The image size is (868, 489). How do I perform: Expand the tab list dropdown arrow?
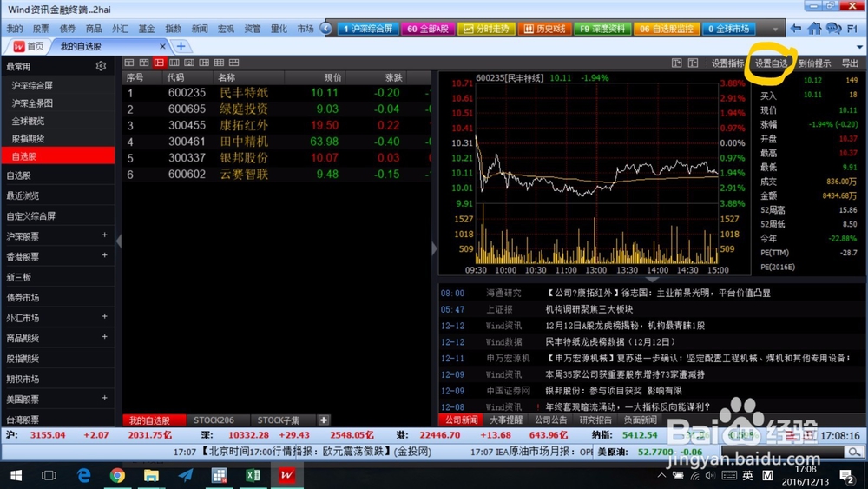pyautogui.click(x=859, y=47)
